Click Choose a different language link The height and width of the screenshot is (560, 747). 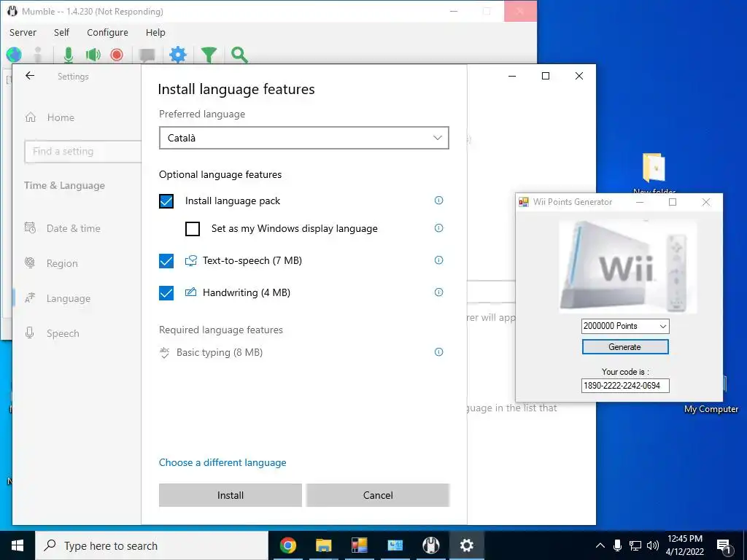coord(222,462)
